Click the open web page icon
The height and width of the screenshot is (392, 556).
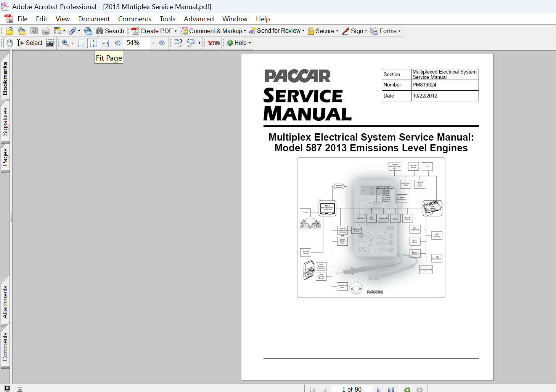click(22, 31)
